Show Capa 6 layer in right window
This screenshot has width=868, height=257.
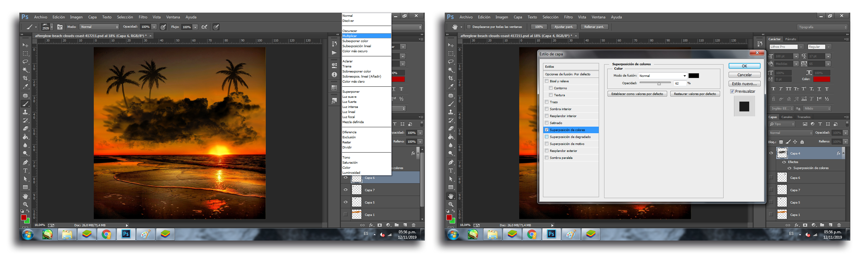771,178
